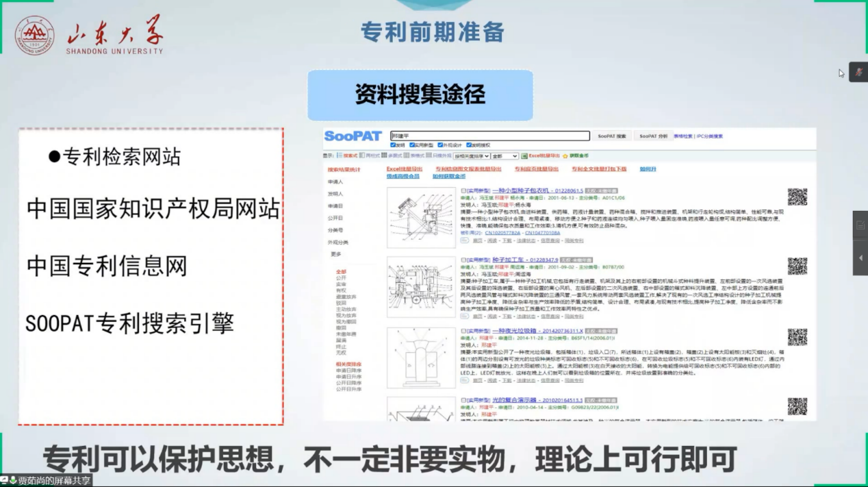Click the Shandong University emblem
Image resolution: width=868 pixels, height=487 pixels.
pyautogui.click(x=34, y=36)
